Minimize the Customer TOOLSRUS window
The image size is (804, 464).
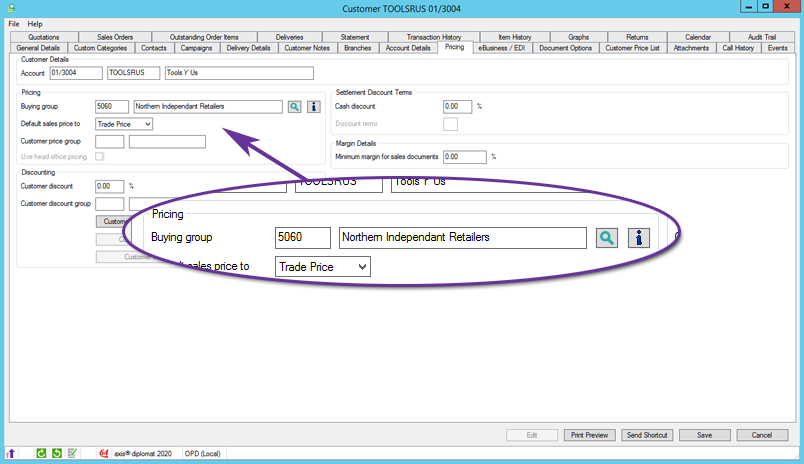(x=749, y=6)
